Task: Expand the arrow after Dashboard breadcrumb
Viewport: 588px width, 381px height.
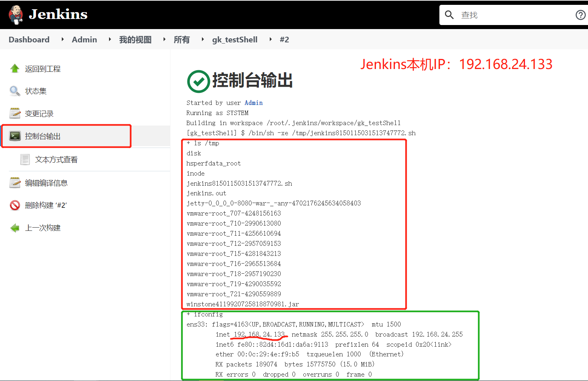Action: coord(63,39)
